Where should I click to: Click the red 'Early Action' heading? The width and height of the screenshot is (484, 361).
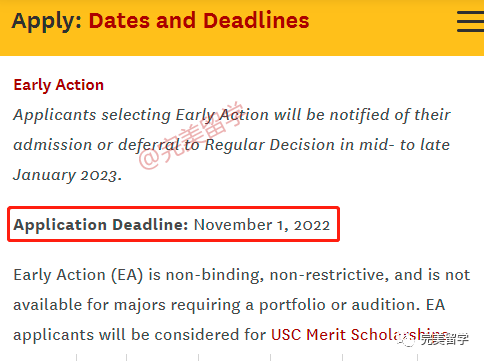tap(59, 85)
